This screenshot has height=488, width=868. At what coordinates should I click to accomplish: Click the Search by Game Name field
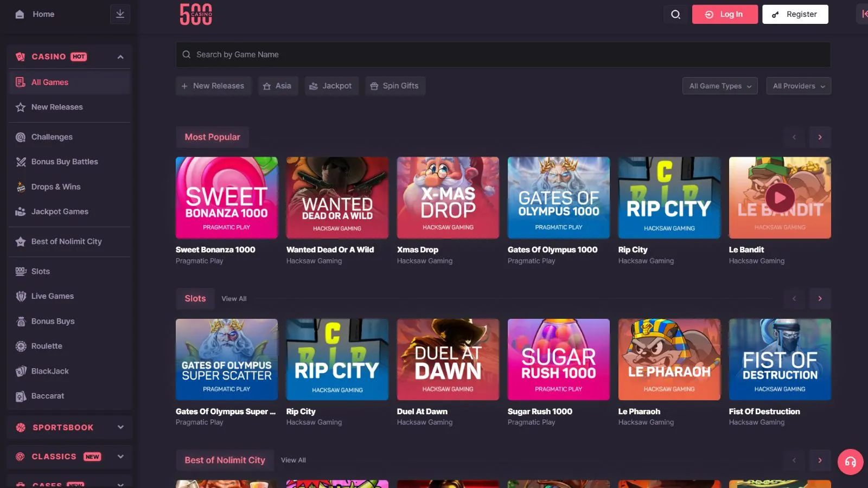503,55
